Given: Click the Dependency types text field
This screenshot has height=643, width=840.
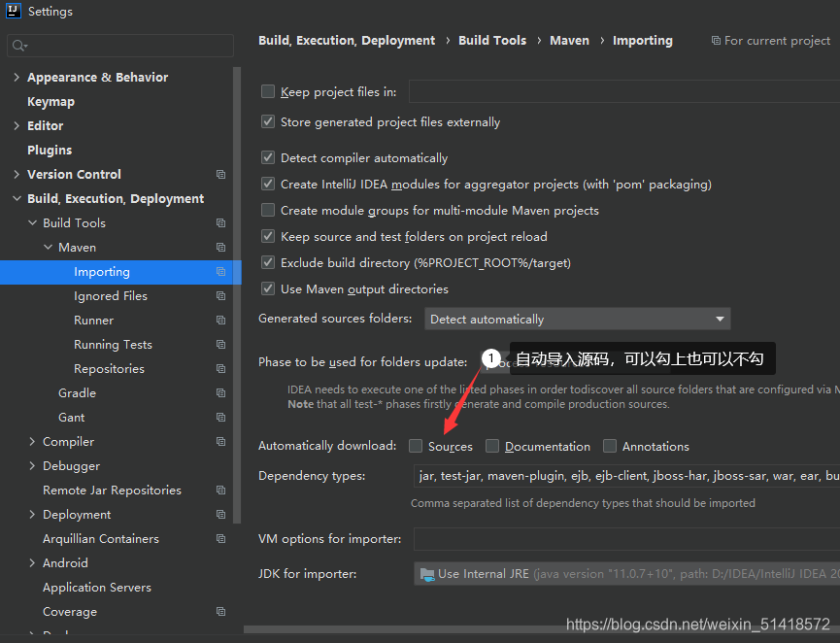Looking at the screenshot, I should click(626, 476).
